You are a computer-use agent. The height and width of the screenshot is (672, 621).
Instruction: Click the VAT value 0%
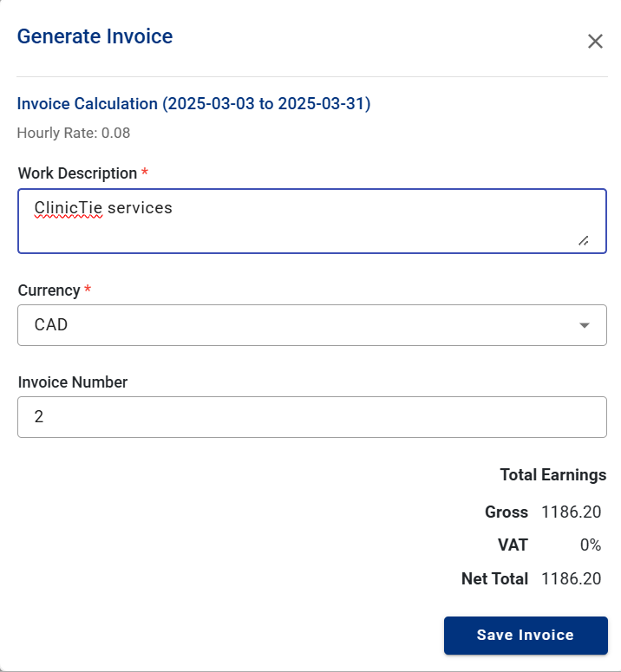pos(590,545)
